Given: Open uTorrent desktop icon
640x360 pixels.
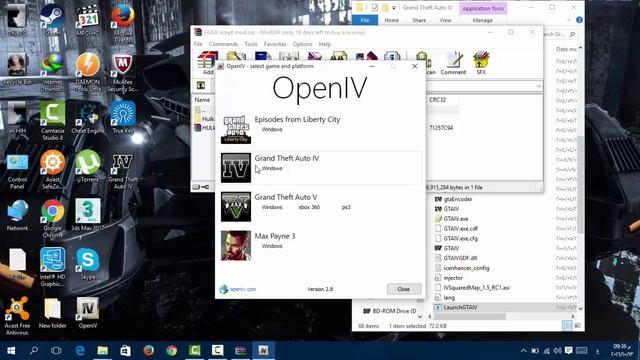Looking at the screenshot, I should pyautogui.click(x=87, y=166).
